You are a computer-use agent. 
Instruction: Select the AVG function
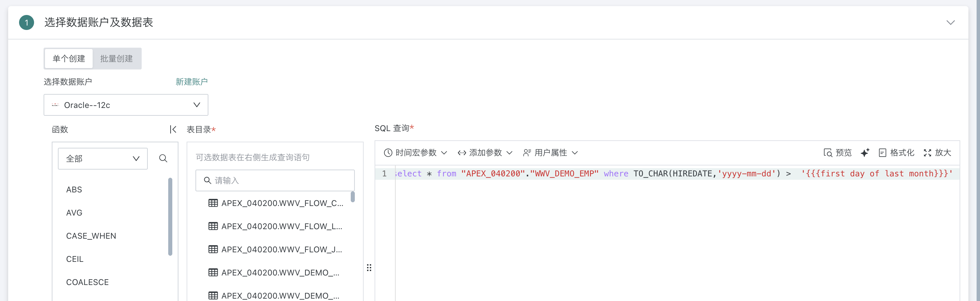point(74,213)
